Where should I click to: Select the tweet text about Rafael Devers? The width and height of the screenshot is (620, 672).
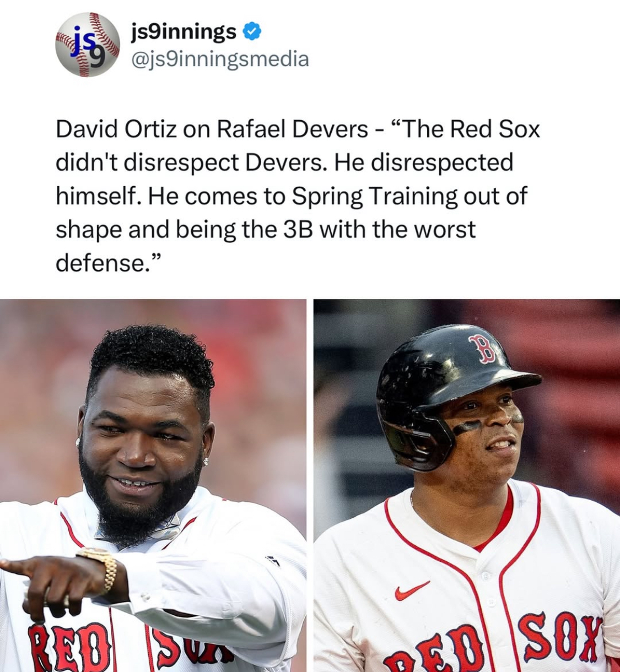tap(298, 196)
